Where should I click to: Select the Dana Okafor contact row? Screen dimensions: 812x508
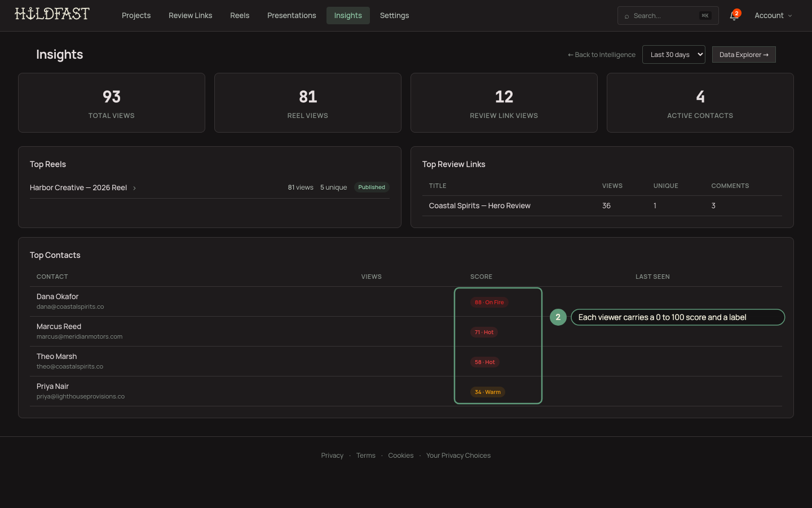tap(406, 301)
